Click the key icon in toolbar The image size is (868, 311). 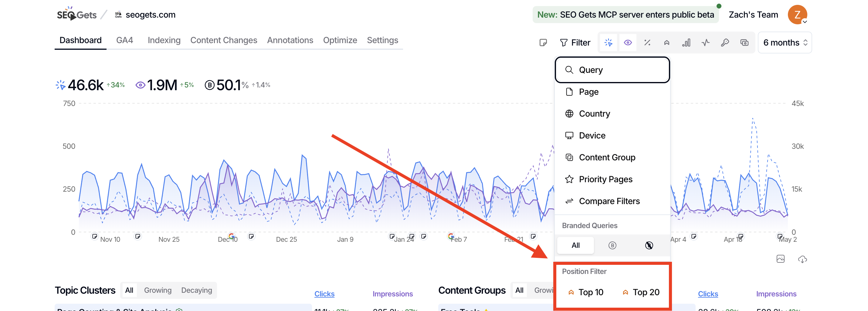[x=725, y=43]
